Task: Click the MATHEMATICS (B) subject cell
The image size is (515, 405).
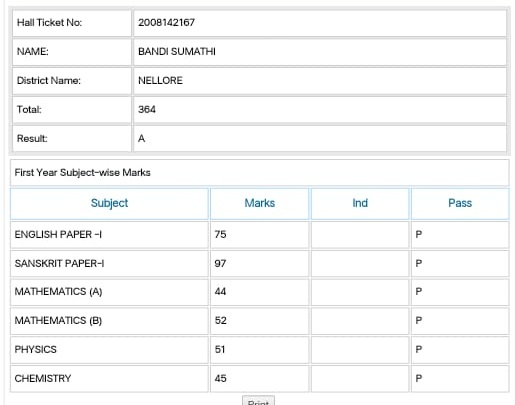Action: [x=109, y=321]
